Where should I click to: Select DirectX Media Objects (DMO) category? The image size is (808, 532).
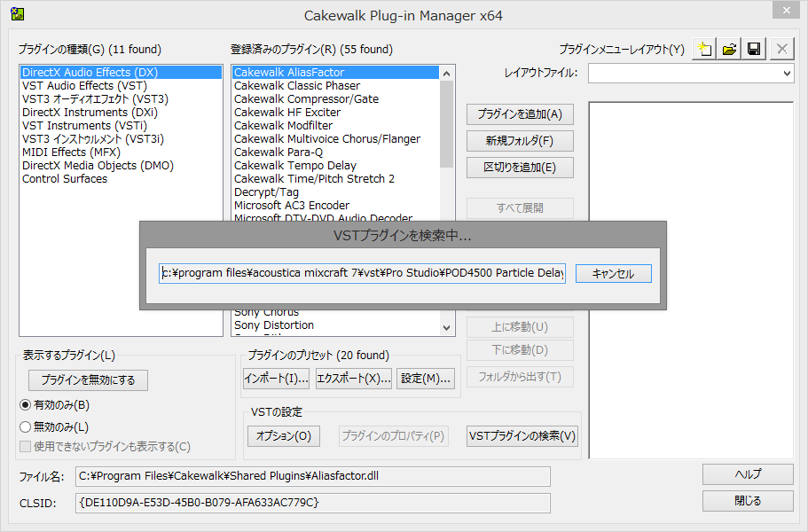coord(122,166)
